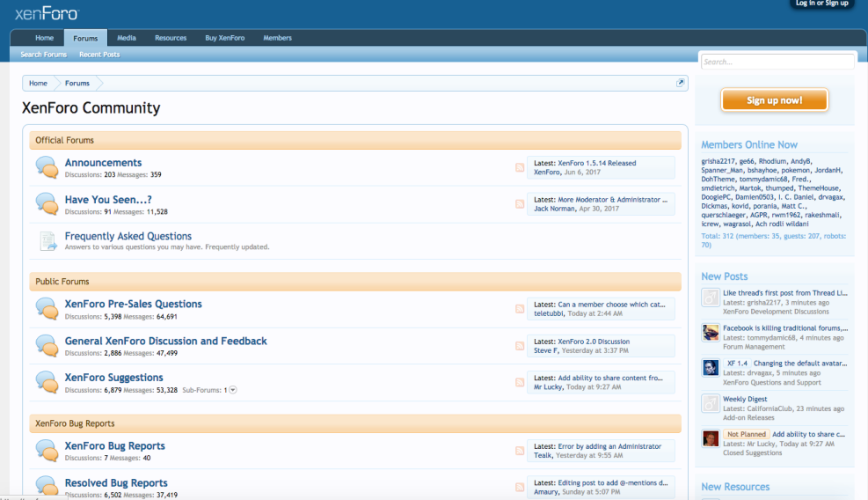Click the Home breadcrumb link

[38, 83]
